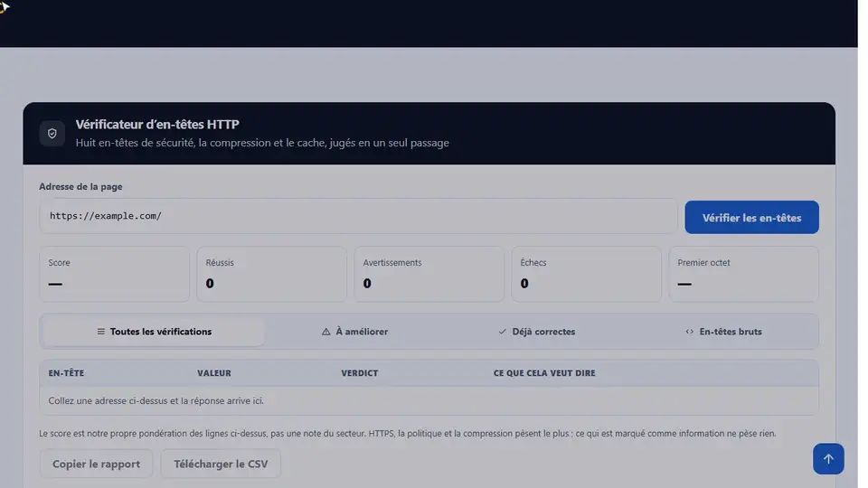Click the list icon on Toutes les vérifications
This screenshot has width=868, height=488.
(100, 332)
